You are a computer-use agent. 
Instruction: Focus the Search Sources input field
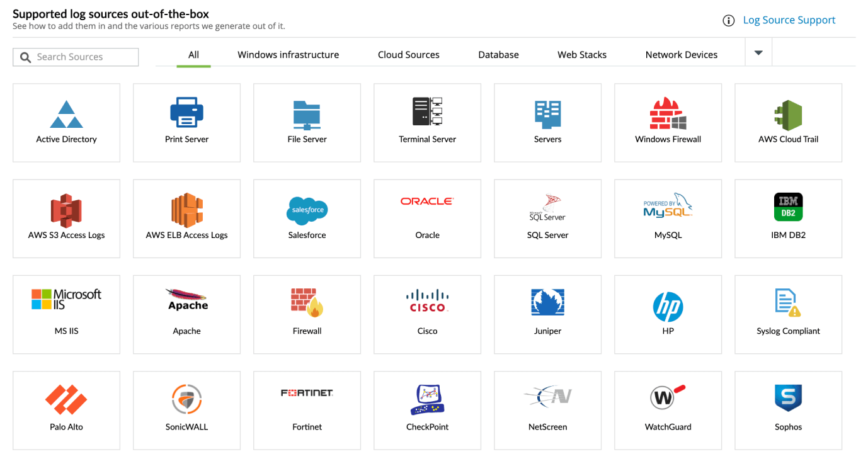[76, 57]
